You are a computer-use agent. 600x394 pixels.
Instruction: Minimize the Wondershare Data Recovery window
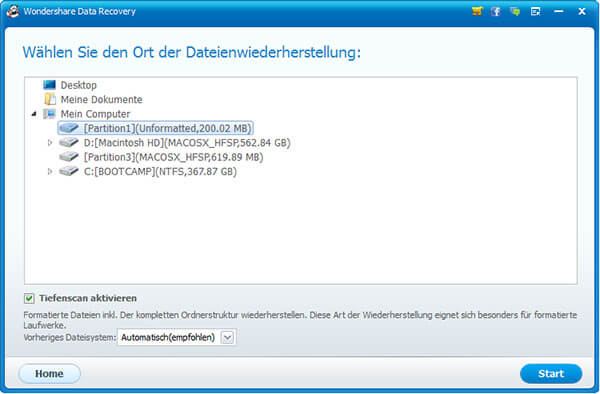coord(559,11)
